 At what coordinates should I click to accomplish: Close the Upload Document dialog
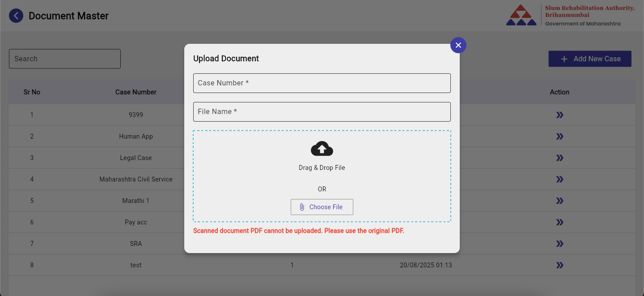[x=458, y=45]
